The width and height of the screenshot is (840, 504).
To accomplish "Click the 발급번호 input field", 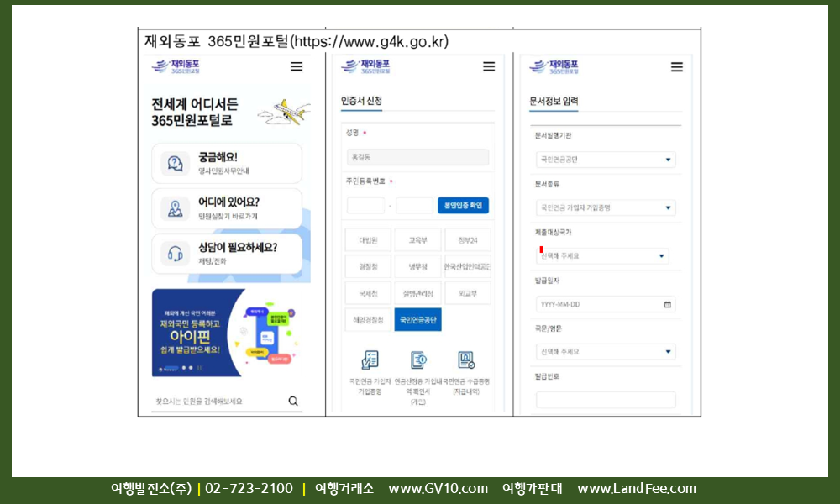I will (605, 400).
